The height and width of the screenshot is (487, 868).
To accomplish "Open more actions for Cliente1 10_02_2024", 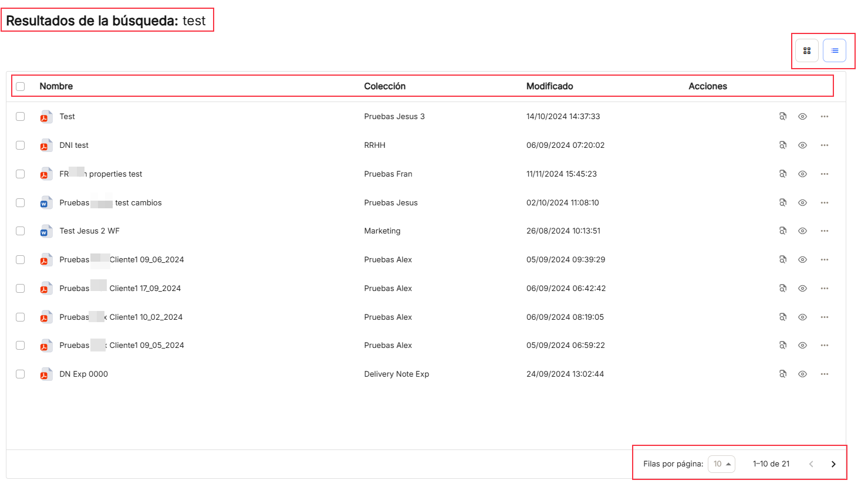I will point(825,317).
